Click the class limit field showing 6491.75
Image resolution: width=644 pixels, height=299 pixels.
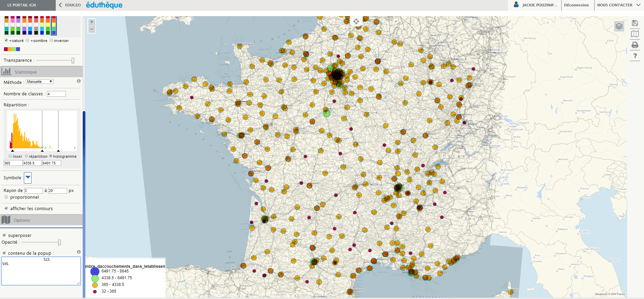click(51, 163)
